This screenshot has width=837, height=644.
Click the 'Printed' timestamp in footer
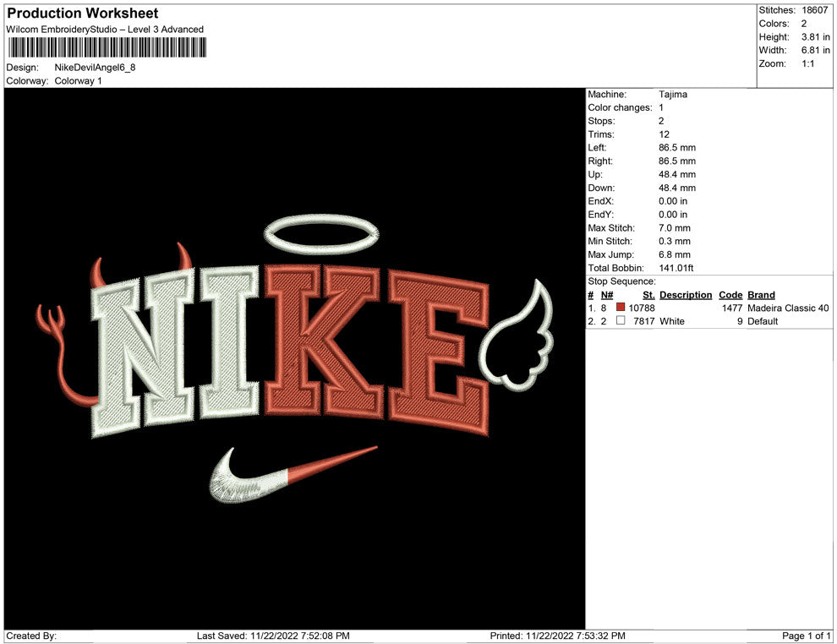click(557, 636)
